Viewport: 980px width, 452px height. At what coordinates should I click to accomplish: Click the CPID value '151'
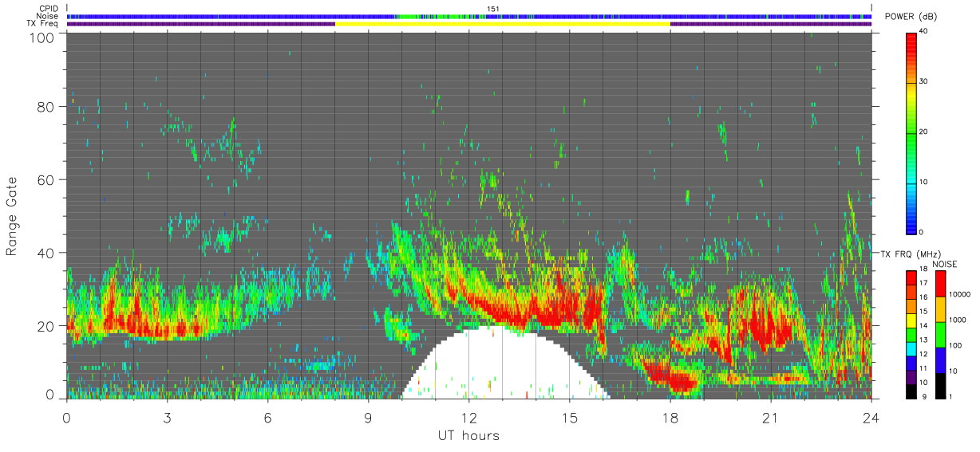pyautogui.click(x=492, y=9)
